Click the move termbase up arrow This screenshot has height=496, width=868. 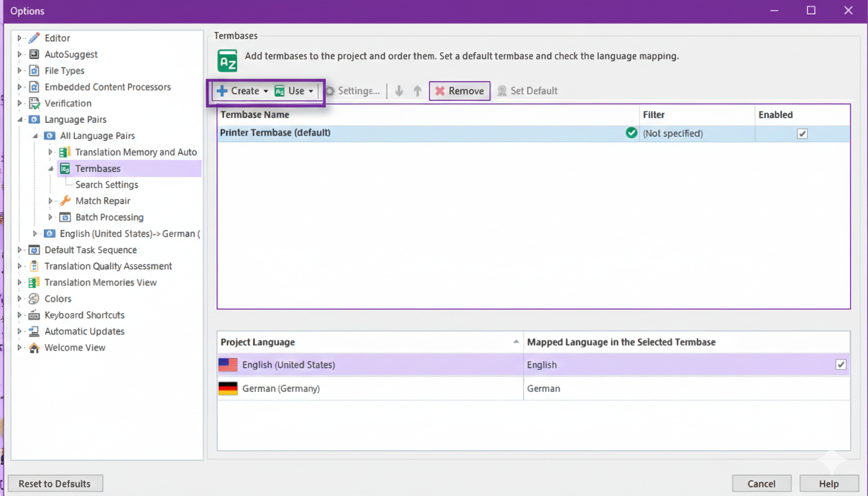click(x=417, y=91)
